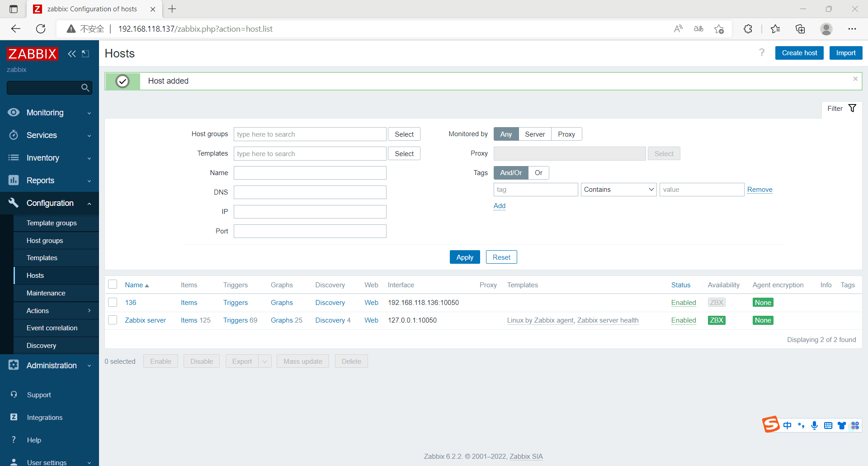
Task: Click the Inventory list icon
Action: [x=14, y=157]
